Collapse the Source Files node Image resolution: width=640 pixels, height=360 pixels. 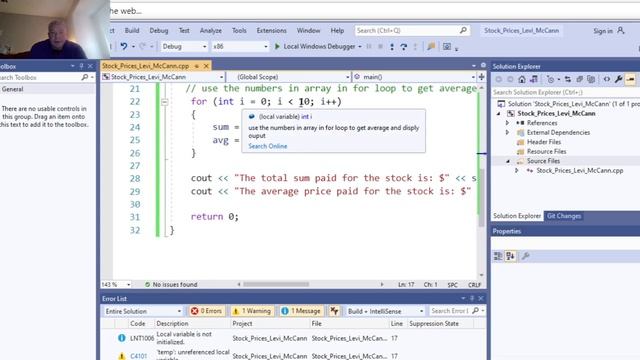click(508, 161)
